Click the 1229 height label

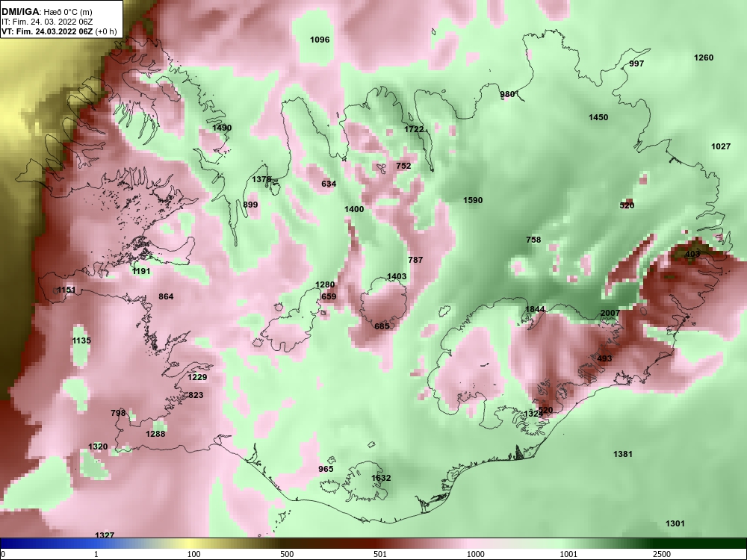197,377
